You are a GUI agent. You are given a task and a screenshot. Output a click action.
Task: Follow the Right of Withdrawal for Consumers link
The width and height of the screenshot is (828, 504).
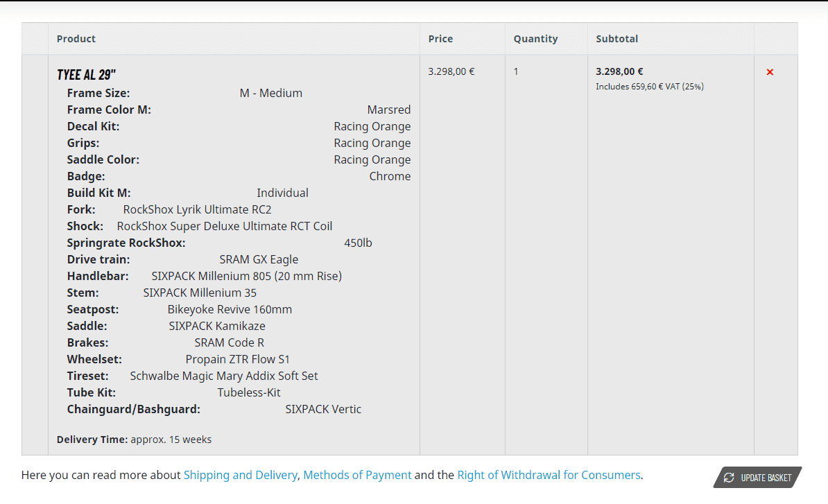(549, 475)
